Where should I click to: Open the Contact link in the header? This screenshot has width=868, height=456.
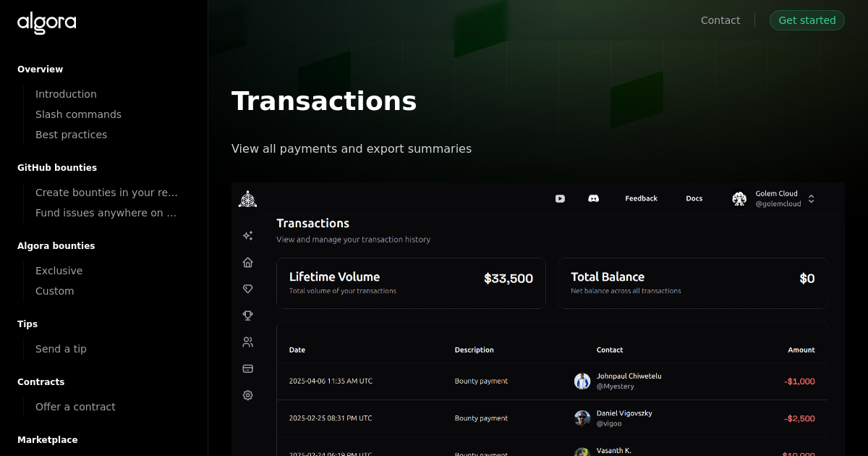pyautogui.click(x=720, y=20)
